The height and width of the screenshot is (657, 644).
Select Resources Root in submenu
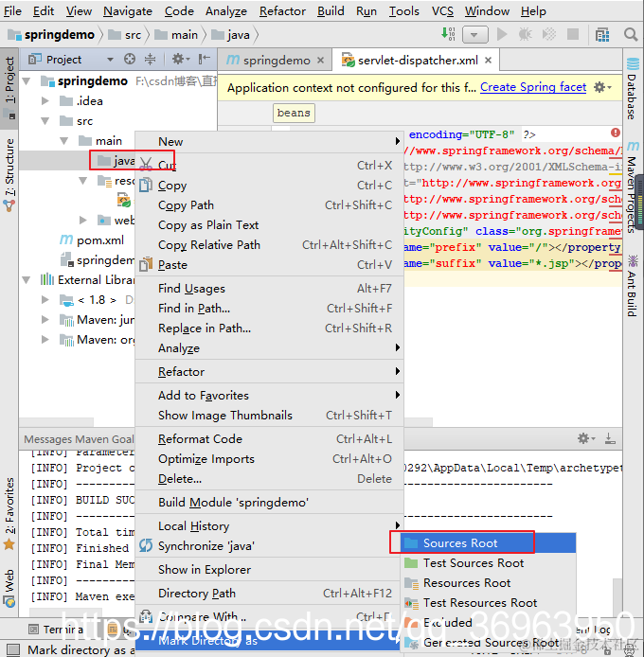click(489, 583)
